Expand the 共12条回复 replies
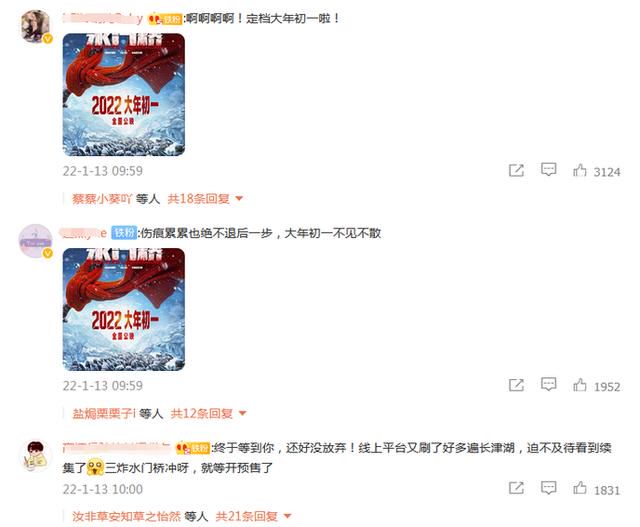 pyautogui.click(x=209, y=414)
